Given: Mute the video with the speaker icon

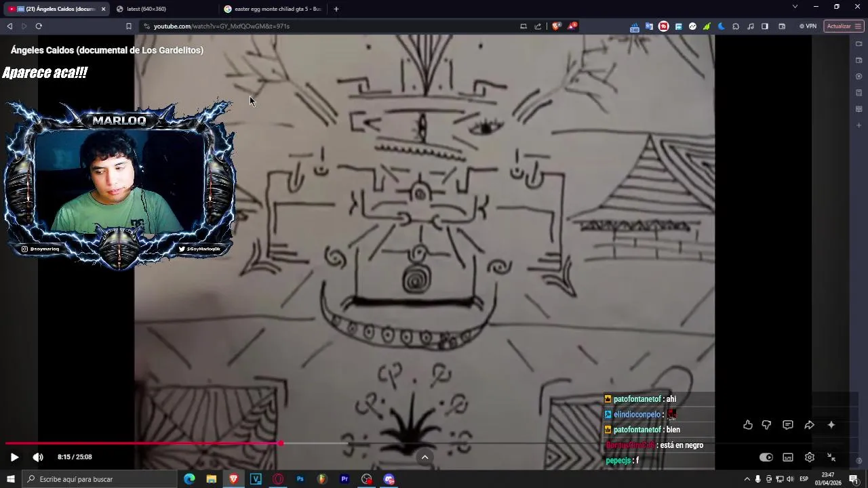Looking at the screenshot, I should coord(38,457).
